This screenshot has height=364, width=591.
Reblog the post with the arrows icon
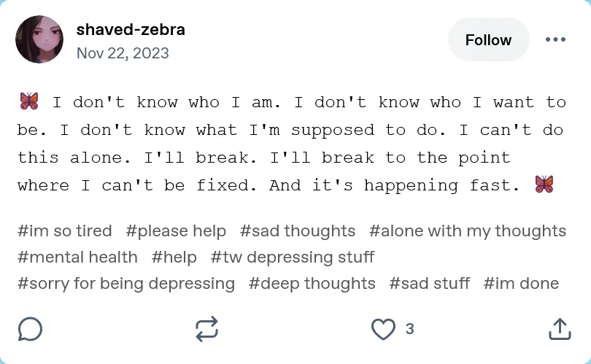(207, 330)
